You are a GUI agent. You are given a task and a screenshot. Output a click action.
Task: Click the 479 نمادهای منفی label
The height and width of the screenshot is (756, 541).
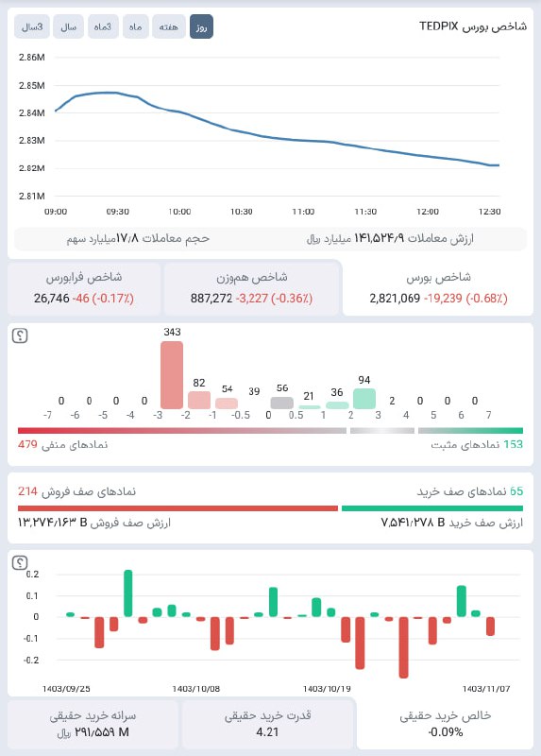(x=62, y=444)
